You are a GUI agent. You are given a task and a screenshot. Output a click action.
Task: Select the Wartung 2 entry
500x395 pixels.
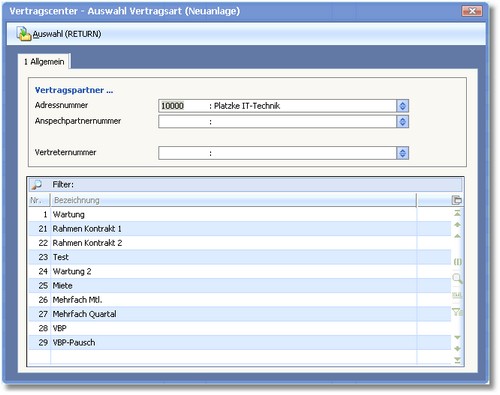pyautogui.click(x=240, y=271)
